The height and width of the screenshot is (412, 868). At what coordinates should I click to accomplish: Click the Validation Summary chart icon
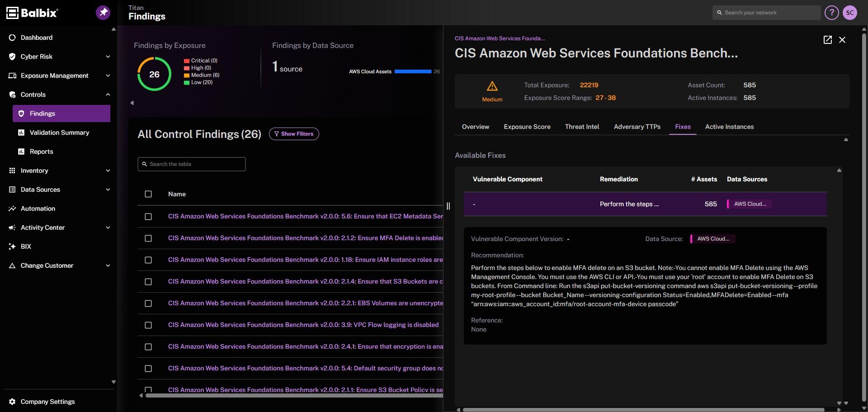pos(21,133)
